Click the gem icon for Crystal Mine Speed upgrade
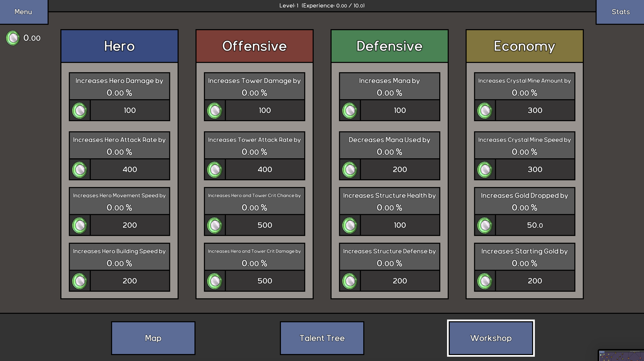 pyautogui.click(x=485, y=169)
